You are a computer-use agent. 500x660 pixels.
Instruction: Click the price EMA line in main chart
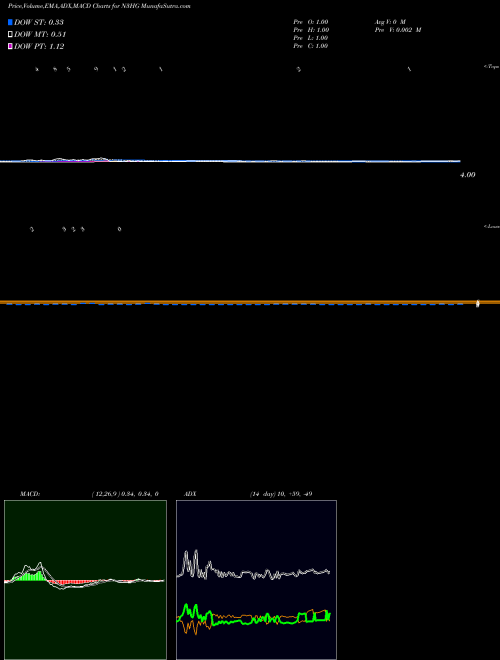pos(230,161)
